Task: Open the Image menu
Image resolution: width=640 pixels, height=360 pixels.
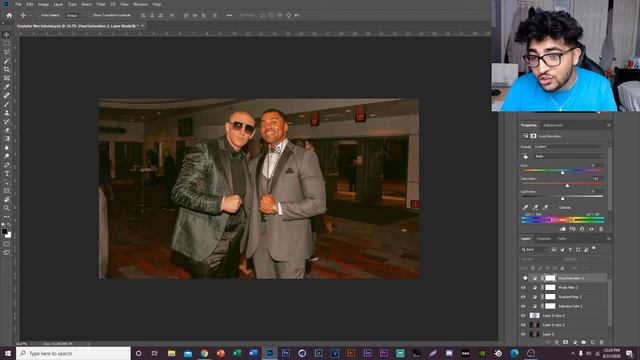Action: (43, 4)
